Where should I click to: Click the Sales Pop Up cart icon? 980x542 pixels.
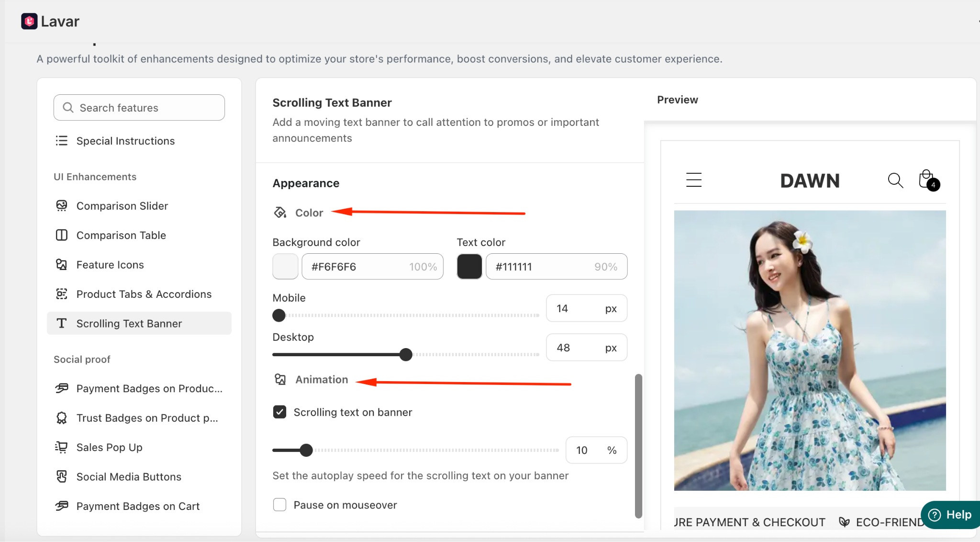pos(62,447)
